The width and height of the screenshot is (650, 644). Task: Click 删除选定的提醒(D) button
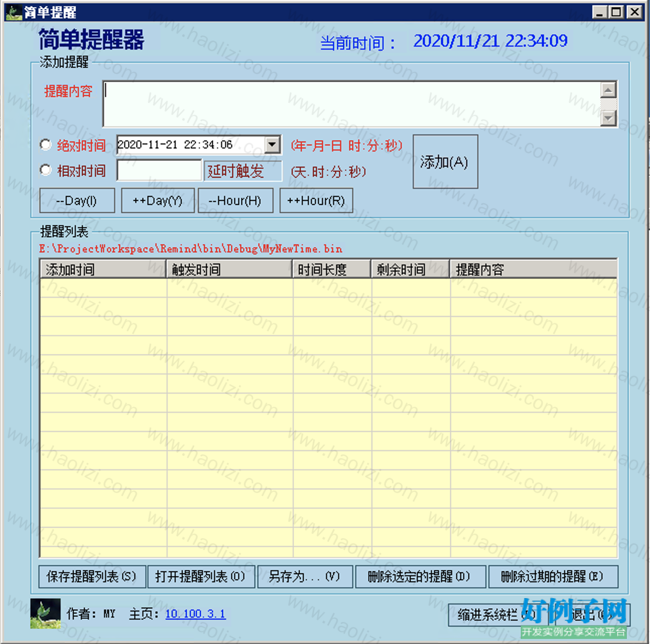tap(420, 576)
